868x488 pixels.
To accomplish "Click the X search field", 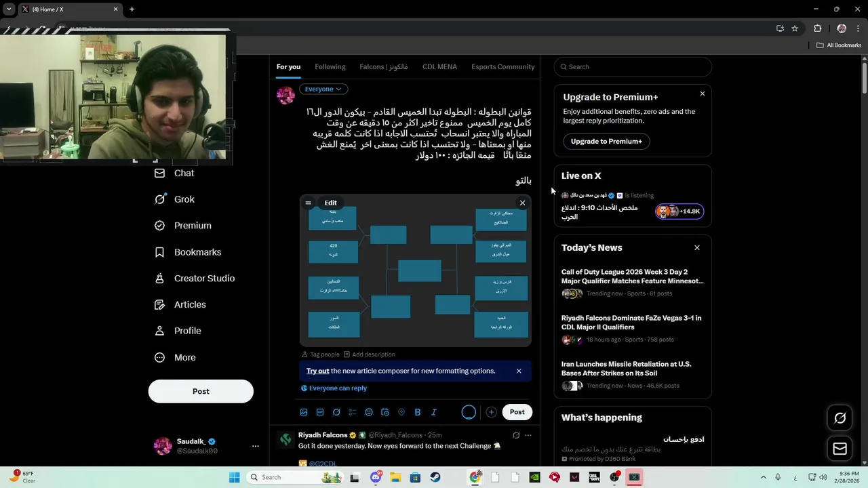I will click(633, 66).
